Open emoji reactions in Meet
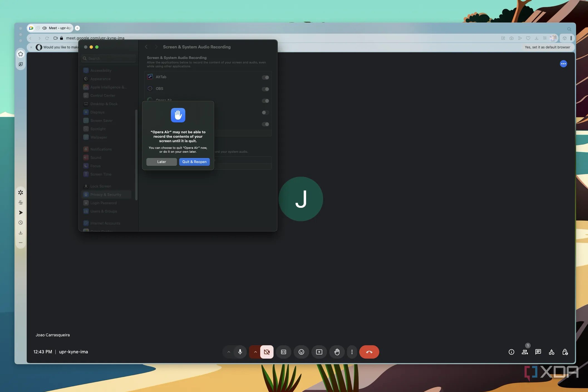Viewport: 588px width, 392px height. click(301, 352)
